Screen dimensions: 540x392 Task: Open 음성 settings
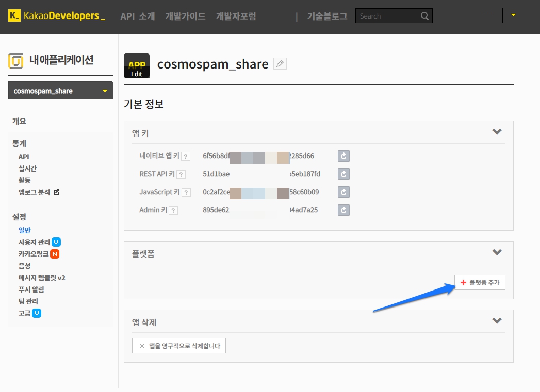24,266
